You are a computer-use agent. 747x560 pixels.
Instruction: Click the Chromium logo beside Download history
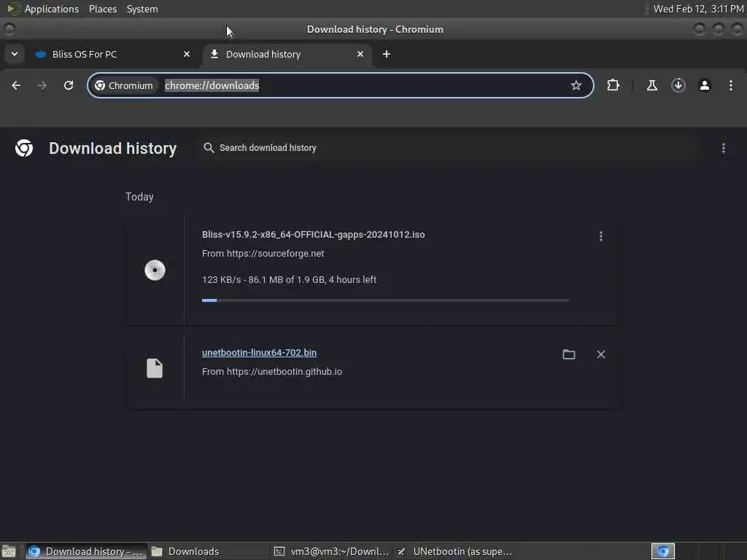coord(24,148)
